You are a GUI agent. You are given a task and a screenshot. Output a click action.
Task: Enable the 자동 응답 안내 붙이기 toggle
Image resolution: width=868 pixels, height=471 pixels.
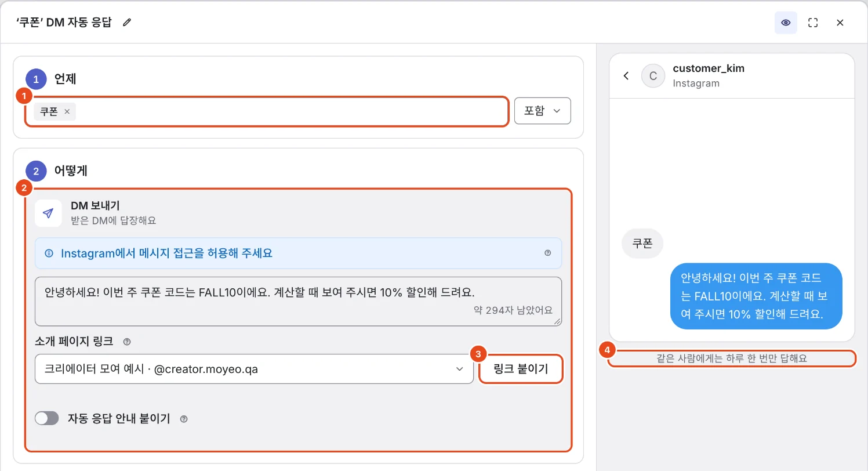point(47,418)
